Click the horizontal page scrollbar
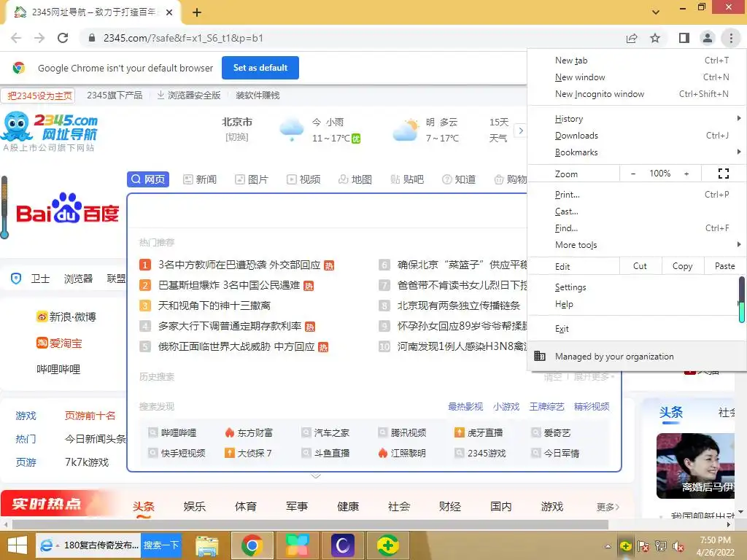747x560 pixels. pyautogui.click(x=310, y=525)
